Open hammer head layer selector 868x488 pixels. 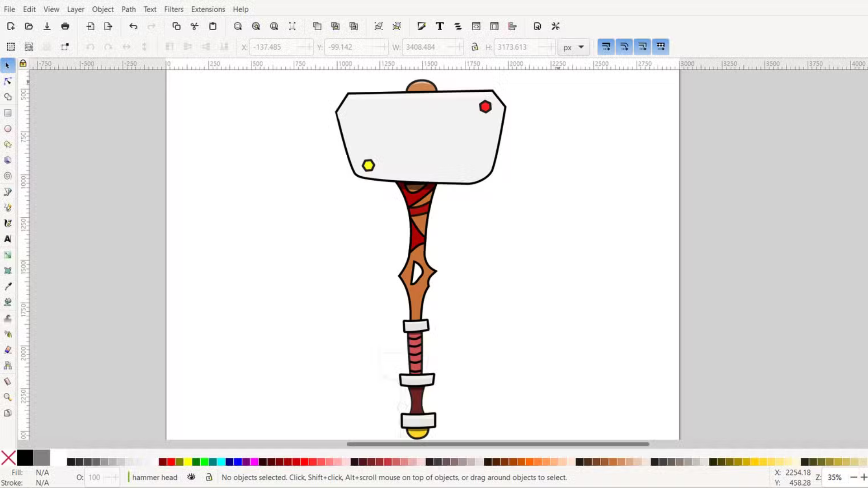[x=154, y=477]
